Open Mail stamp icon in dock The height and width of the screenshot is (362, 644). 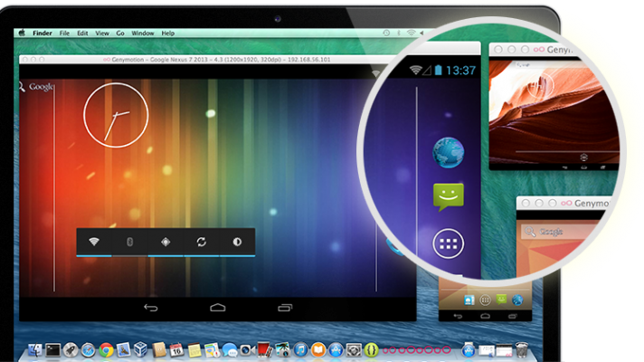123,349
